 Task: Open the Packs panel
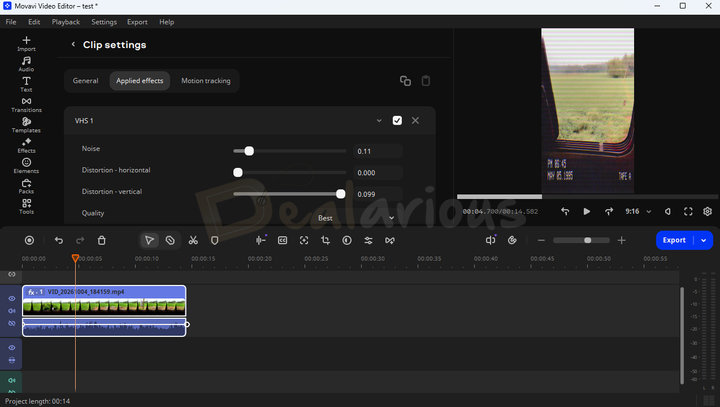point(26,186)
